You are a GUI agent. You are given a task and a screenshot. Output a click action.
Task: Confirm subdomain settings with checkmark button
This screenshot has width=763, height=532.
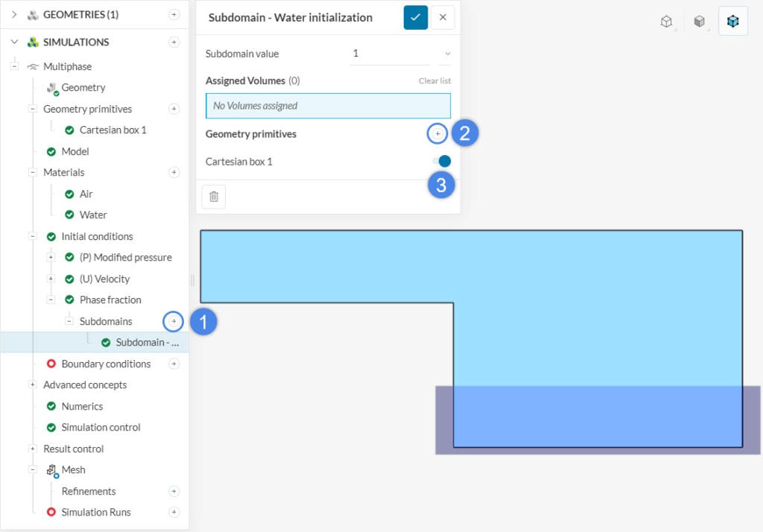416,17
